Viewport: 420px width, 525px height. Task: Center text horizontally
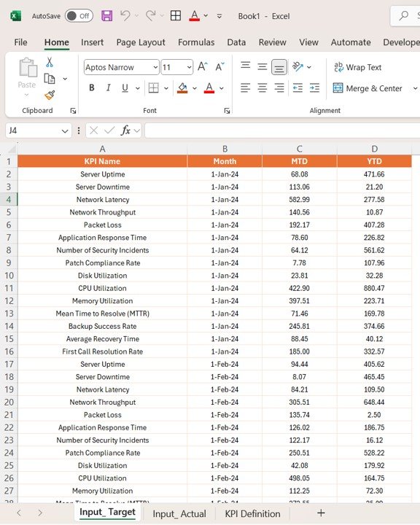click(262, 88)
